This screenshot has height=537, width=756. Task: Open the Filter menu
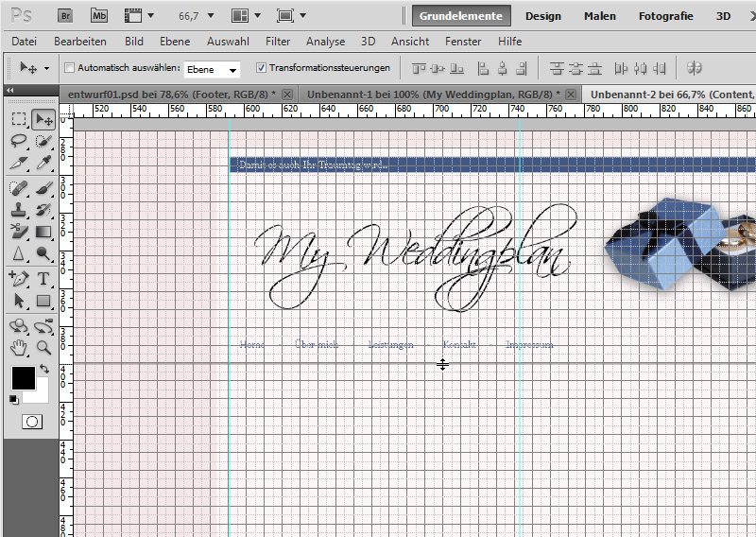278,42
